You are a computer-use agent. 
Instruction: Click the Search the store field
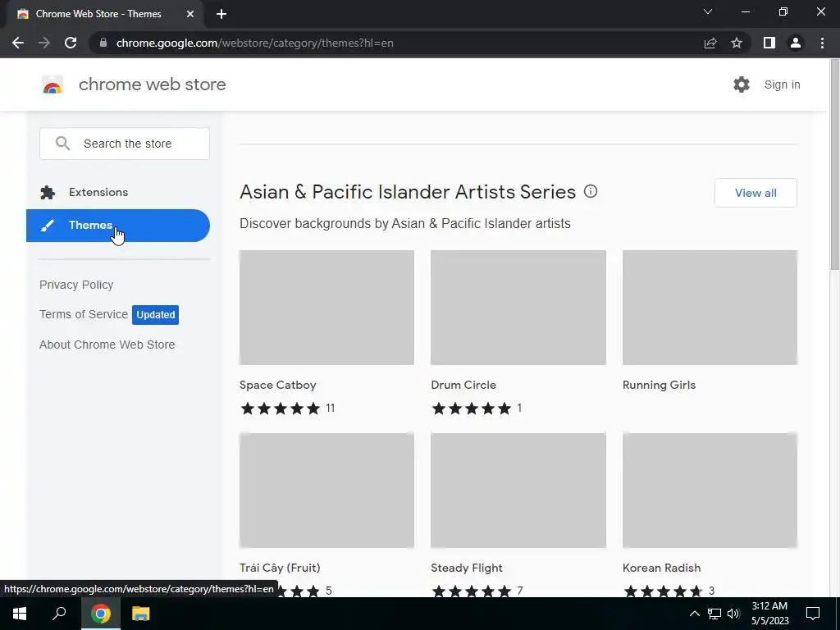(x=125, y=144)
